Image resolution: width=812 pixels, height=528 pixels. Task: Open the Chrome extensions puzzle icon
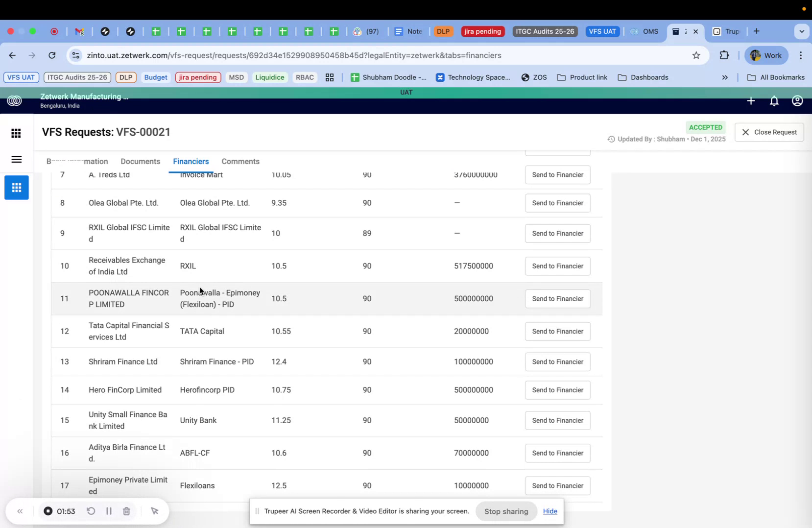point(724,55)
